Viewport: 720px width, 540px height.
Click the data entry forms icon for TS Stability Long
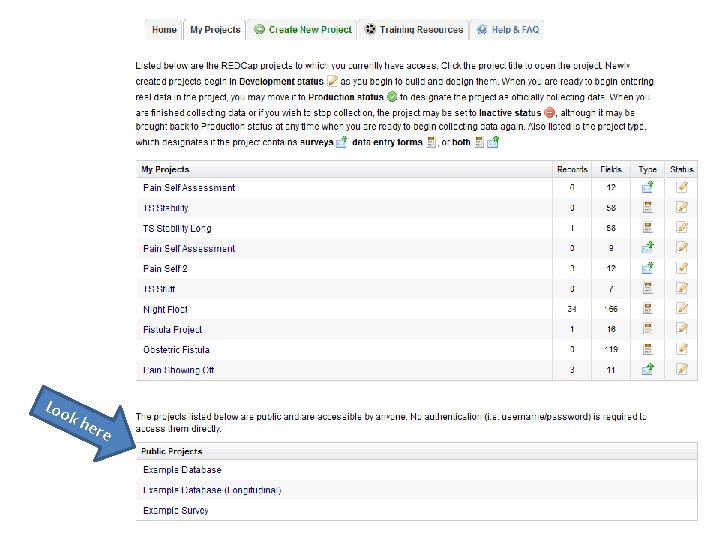[647, 228]
